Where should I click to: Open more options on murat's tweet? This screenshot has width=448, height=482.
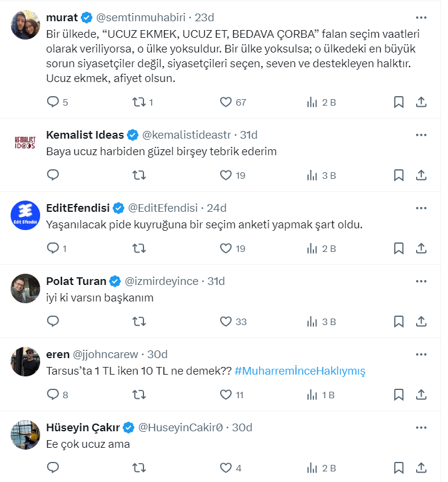pyautogui.click(x=421, y=17)
